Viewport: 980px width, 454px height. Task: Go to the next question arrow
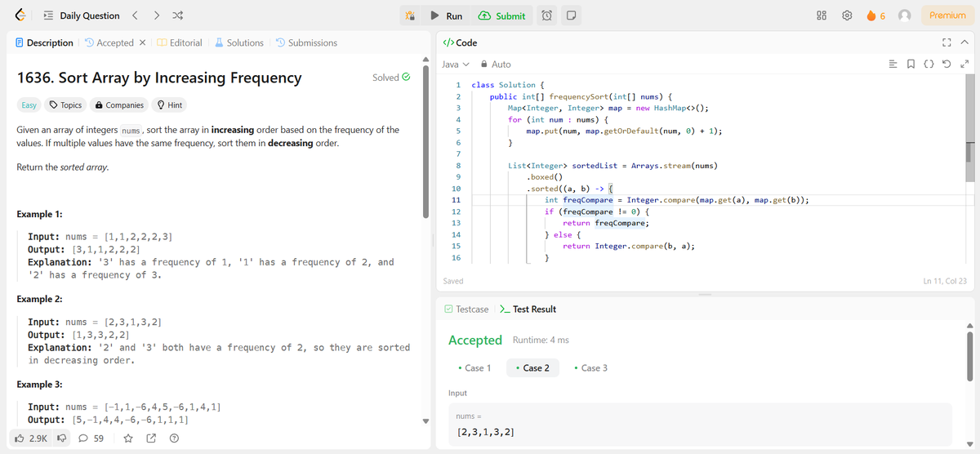157,16
